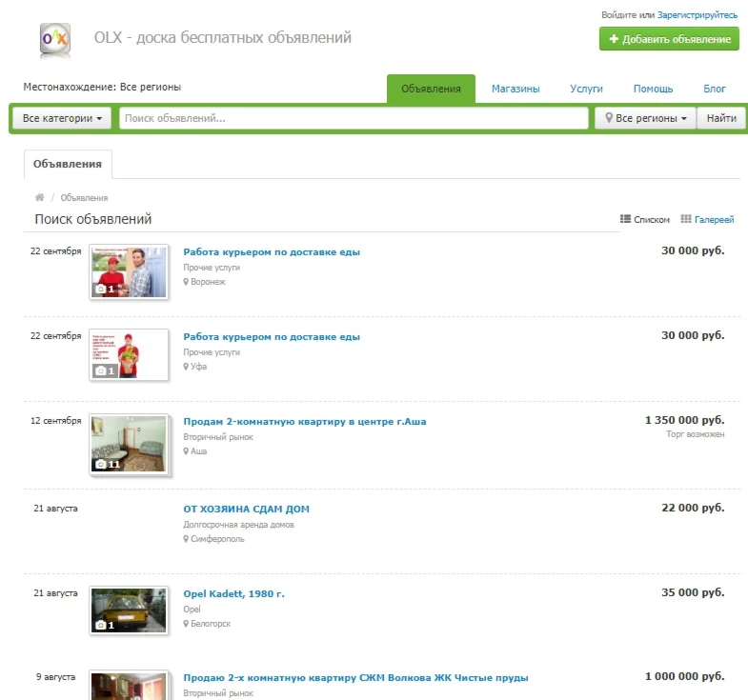
Task: Click the '9 августа' date
Action: tap(56, 676)
